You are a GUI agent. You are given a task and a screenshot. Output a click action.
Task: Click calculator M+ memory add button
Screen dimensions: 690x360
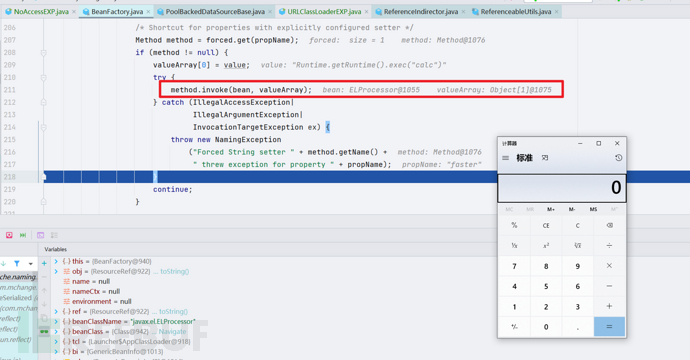pyautogui.click(x=551, y=209)
